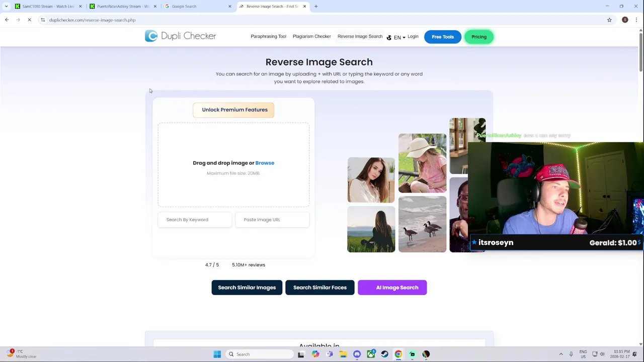The height and width of the screenshot is (362, 644).
Task: Click the Dupli Checker logo
Action: point(180,36)
